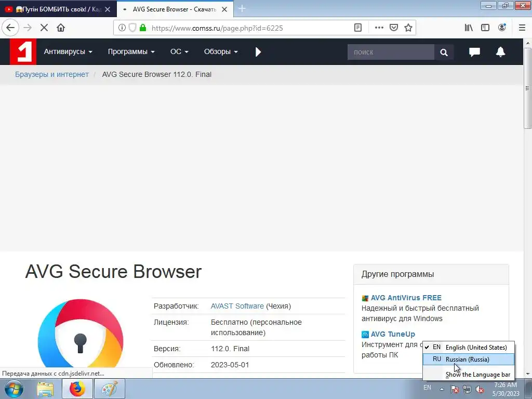Click the Другие программы panel header
This screenshot has width=532, height=399.
pos(431,274)
